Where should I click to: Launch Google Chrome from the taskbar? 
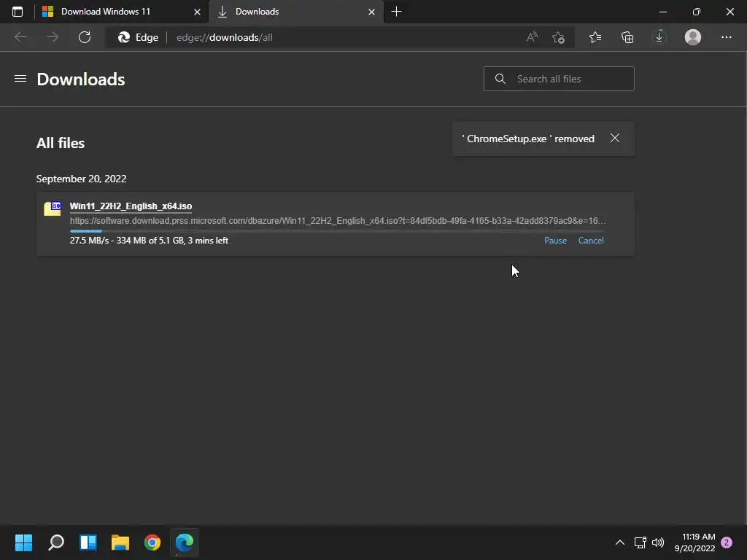[152, 542]
